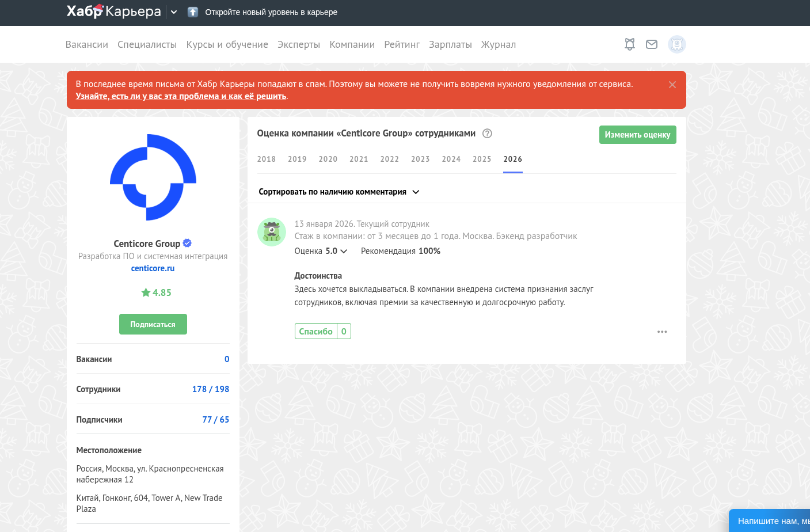
Task: Open user profile avatar menu
Action: [677, 44]
